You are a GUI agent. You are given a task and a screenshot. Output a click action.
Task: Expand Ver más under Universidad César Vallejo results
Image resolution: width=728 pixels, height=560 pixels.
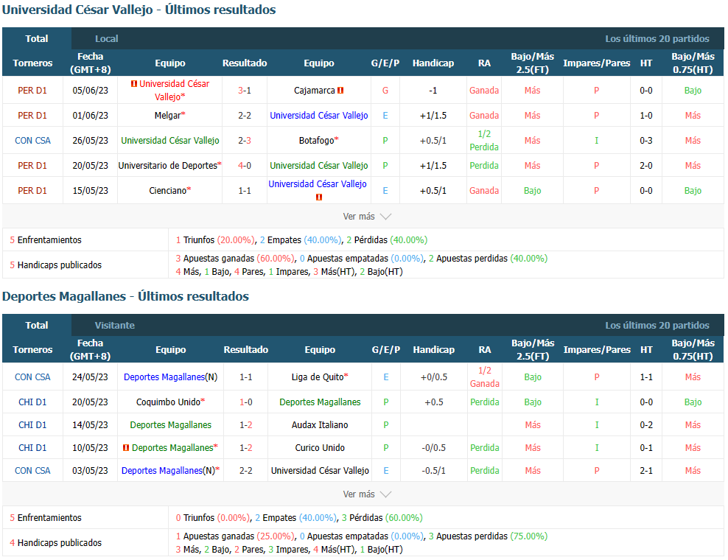click(367, 217)
